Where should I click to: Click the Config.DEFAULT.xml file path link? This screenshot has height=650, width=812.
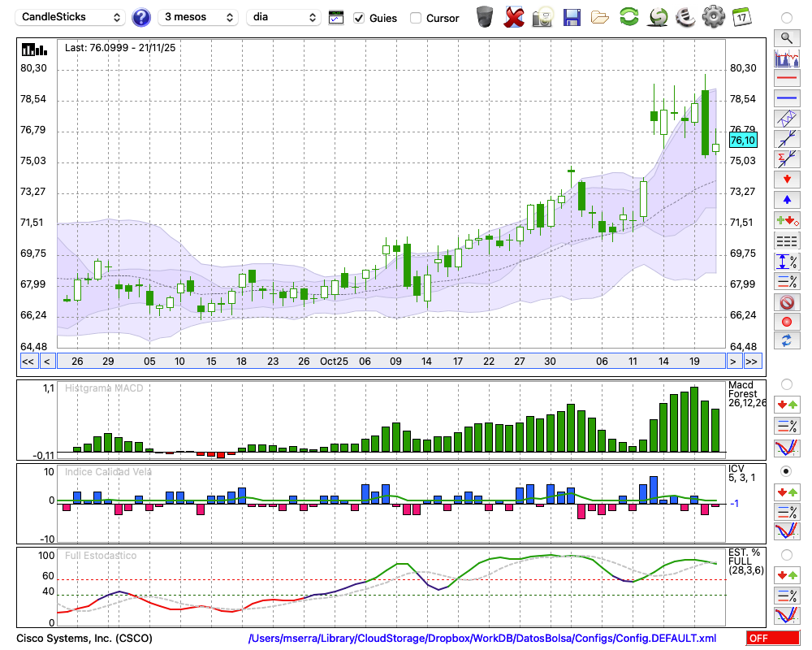click(x=482, y=639)
